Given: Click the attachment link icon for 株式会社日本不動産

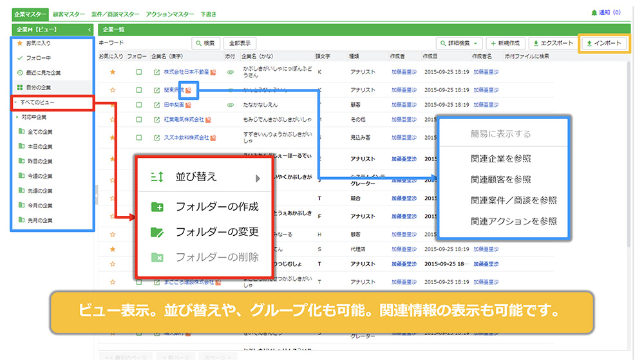Looking at the screenshot, I should click(231, 72).
